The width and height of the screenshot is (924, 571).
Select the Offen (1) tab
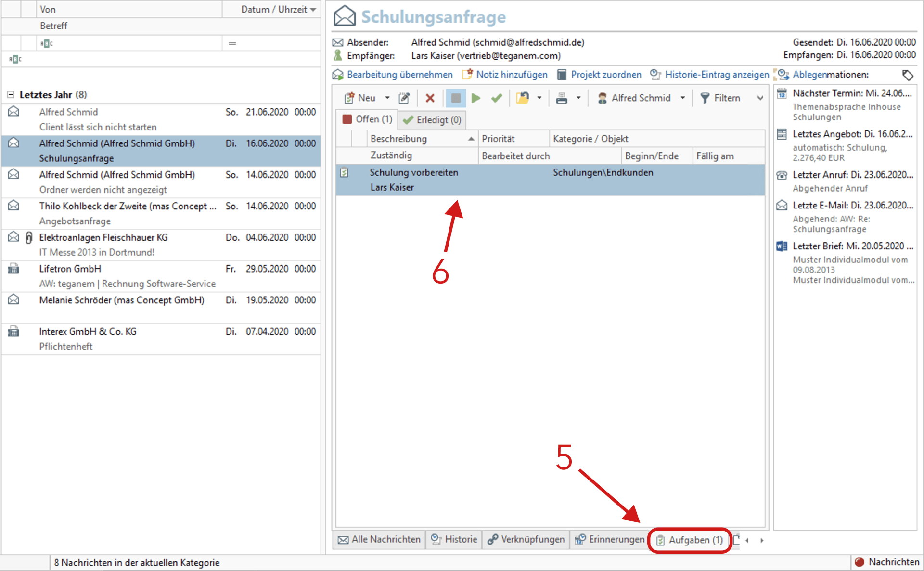pyautogui.click(x=367, y=119)
